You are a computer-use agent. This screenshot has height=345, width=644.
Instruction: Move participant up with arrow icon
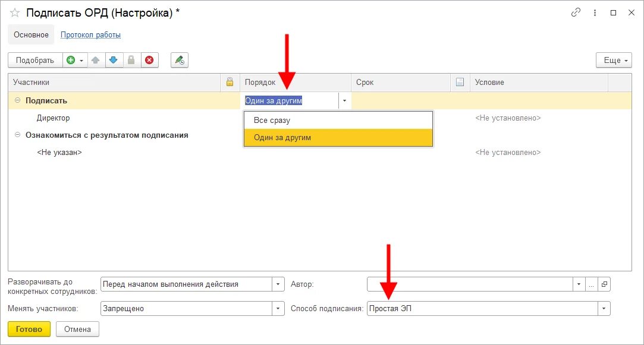95,61
